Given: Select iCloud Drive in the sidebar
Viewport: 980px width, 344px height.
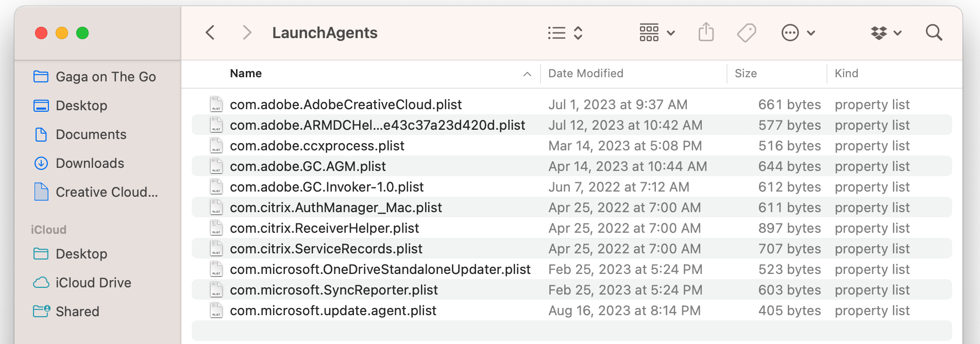Looking at the screenshot, I should coord(93,283).
